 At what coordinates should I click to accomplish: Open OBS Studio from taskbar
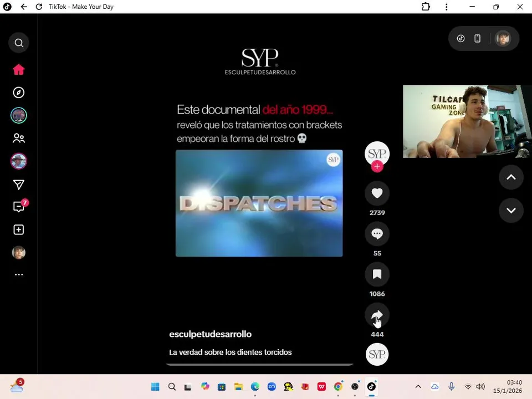tap(355, 386)
